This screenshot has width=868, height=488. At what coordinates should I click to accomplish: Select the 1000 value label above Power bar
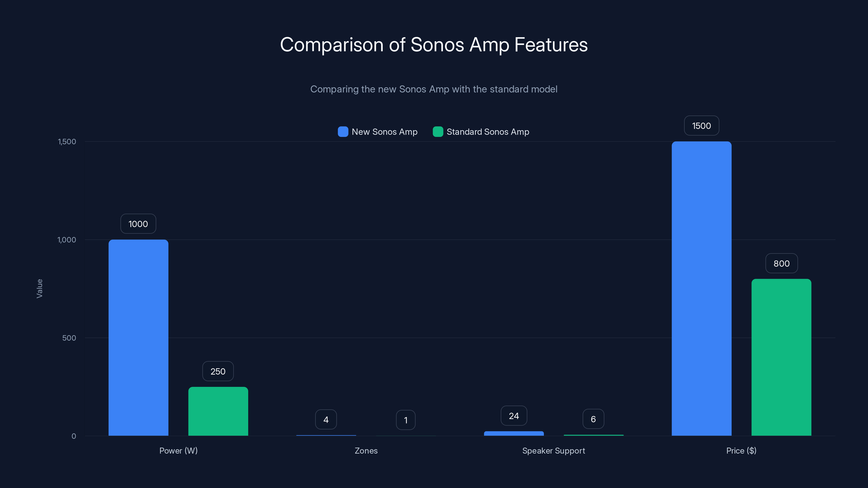(x=138, y=223)
